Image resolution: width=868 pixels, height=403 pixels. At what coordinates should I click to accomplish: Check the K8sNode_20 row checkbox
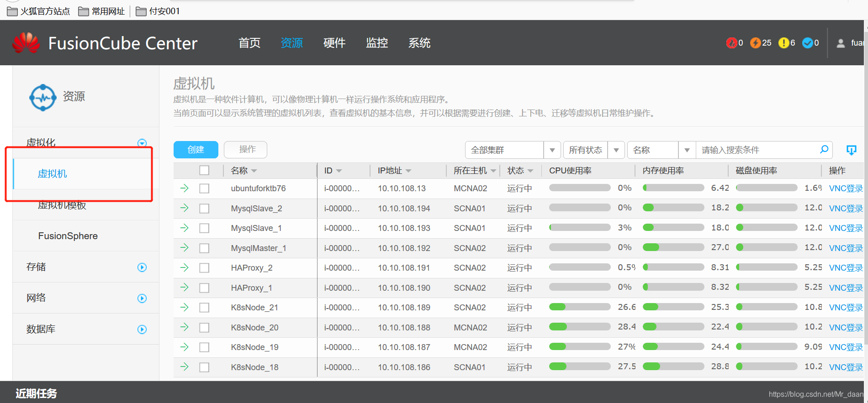(x=204, y=328)
